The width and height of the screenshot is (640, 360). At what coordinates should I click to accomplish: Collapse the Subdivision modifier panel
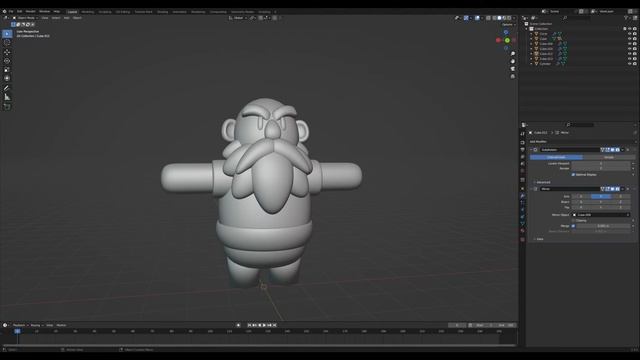pos(531,150)
